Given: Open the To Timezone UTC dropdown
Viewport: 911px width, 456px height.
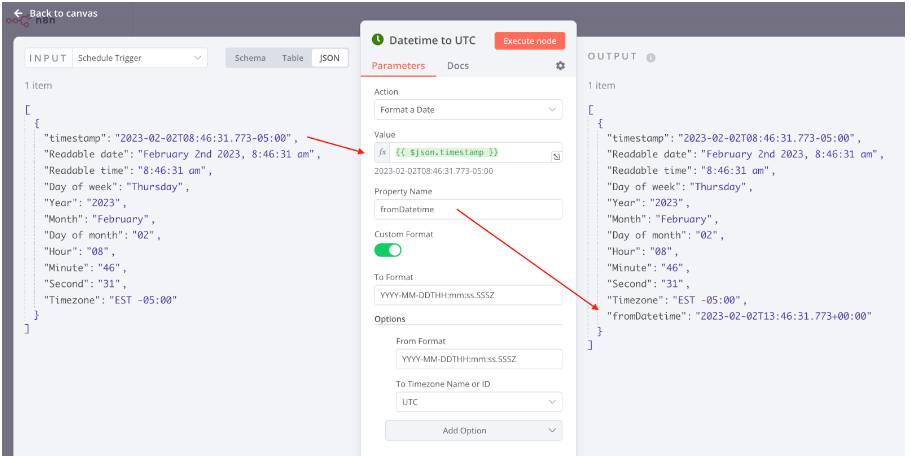Looking at the screenshot, I should point(478,401).
